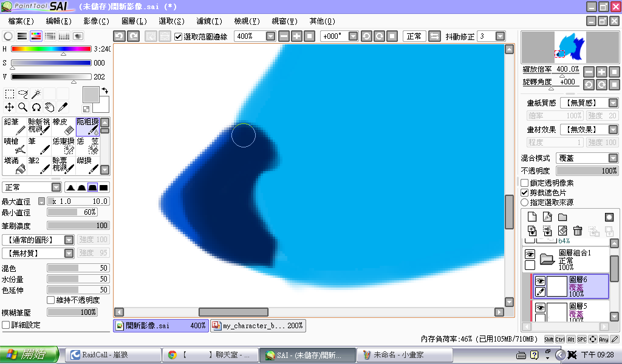Image resolution: width=622 pixels, height=364 pixels.
Task: Choose the 噴槍 airbrush tool
Action: 15,146
